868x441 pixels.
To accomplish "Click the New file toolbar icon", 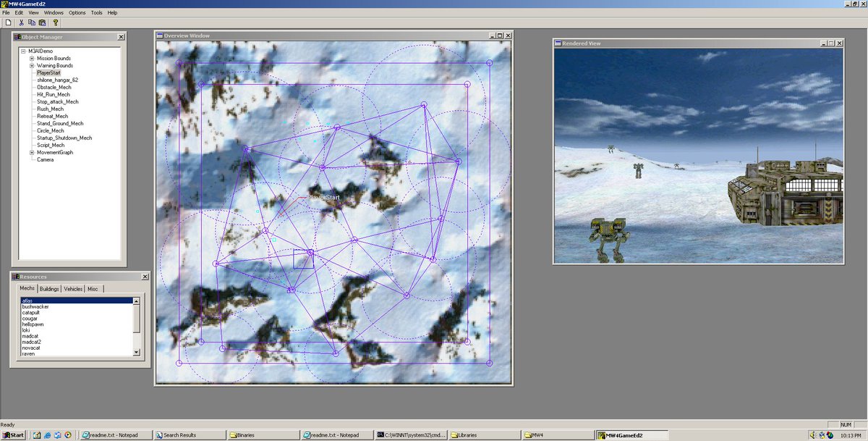I will click(9, 22).
